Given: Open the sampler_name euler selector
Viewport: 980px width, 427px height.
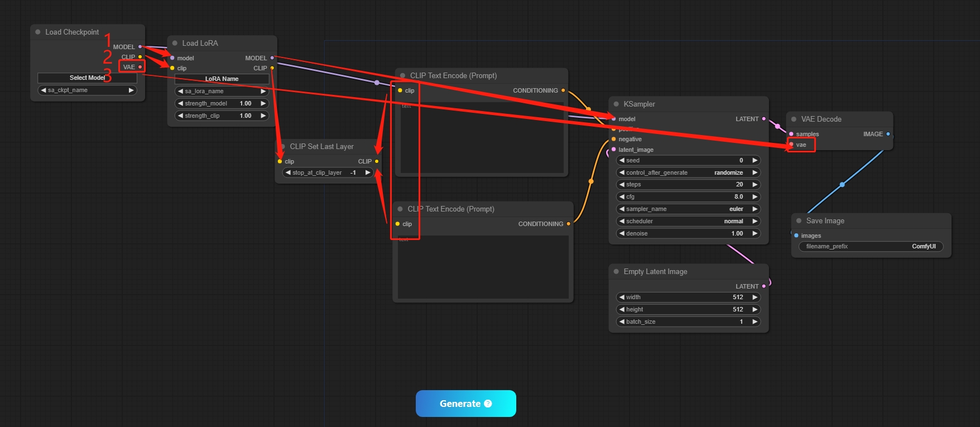Looking at the screenshot, I should pyautogui.click(x=689, y=209).
